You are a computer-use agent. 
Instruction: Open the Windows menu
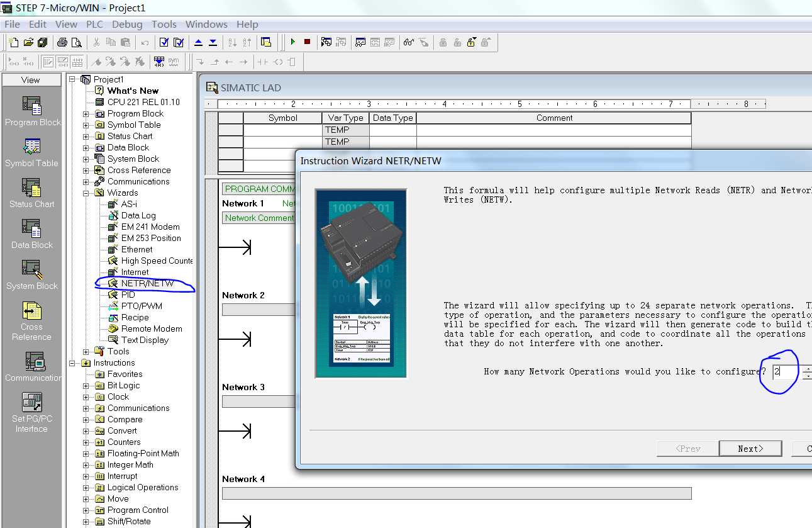pyautogui.click(x=206, y=24)
